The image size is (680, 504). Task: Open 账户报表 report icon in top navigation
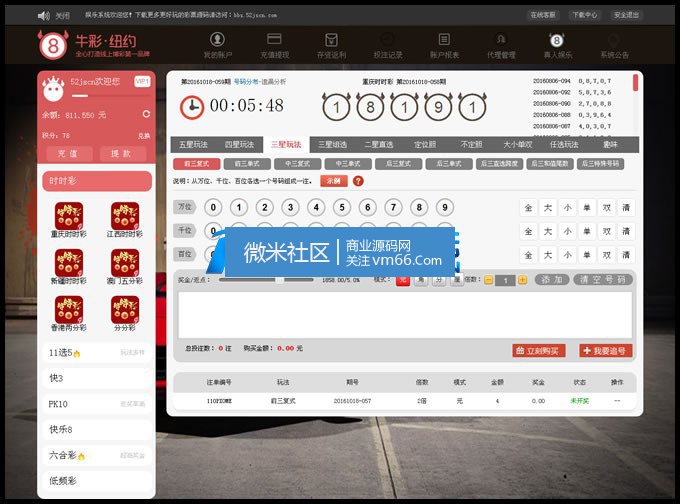click(x=444, y=39)
